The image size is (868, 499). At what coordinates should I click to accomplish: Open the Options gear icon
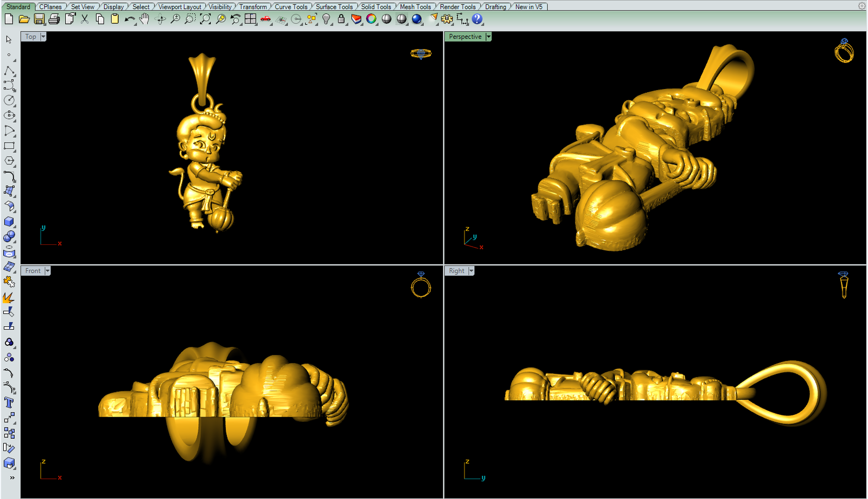point(447,19)
